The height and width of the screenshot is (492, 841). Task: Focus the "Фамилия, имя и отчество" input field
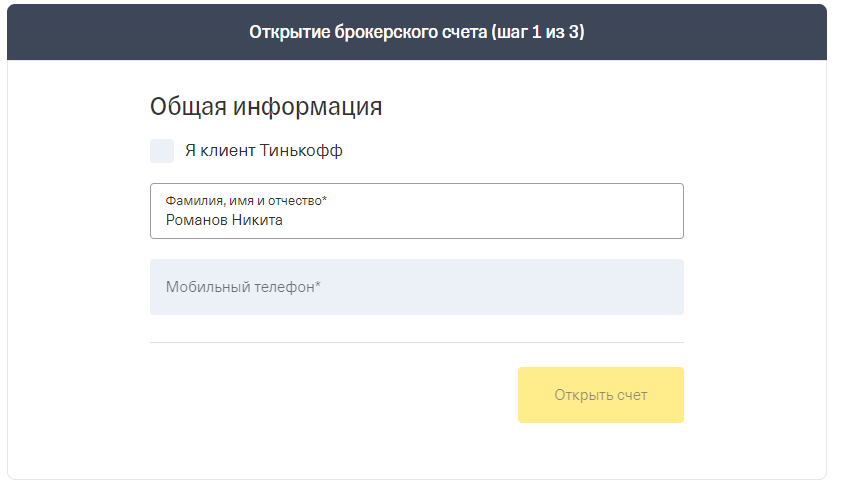pos(417,211)
